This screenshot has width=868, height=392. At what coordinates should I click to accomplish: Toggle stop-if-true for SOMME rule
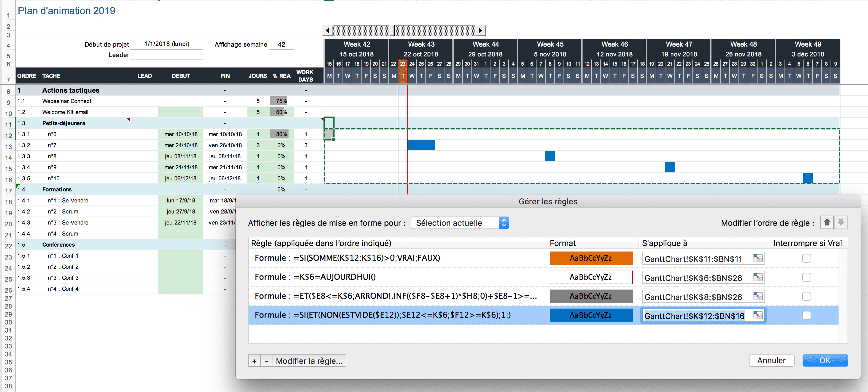pos(806,258)
